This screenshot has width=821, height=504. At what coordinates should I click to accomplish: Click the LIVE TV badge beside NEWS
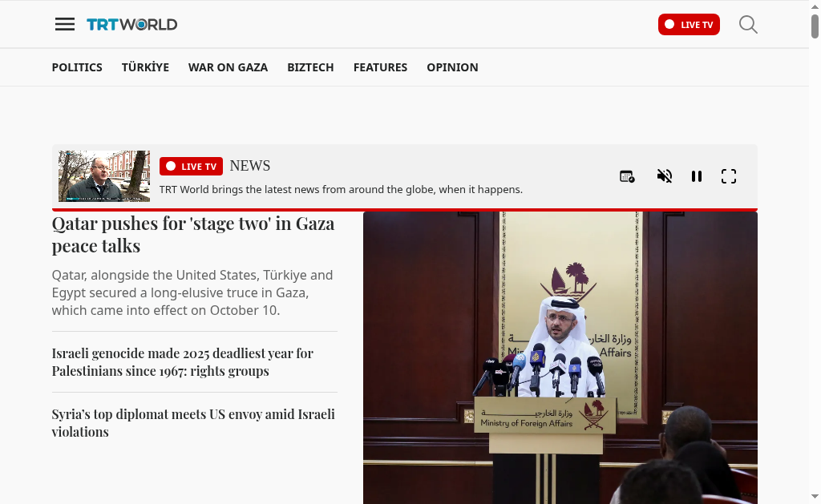pos(191,167)
